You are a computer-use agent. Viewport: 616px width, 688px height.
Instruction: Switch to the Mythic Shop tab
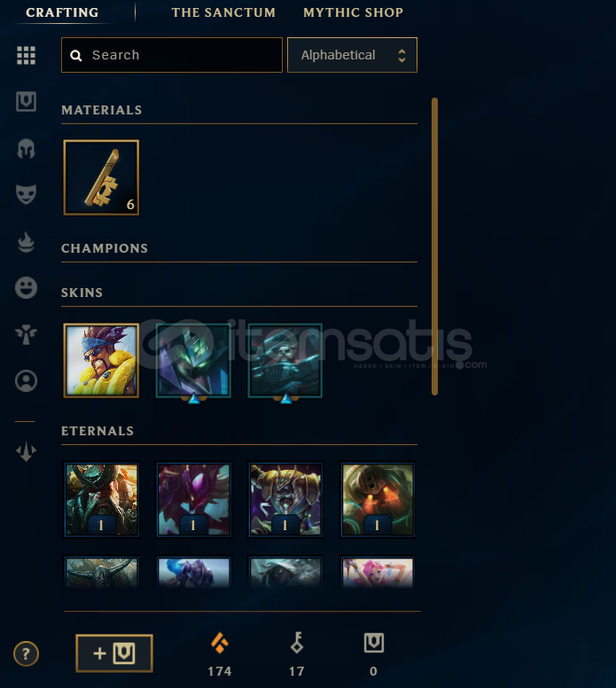click(353, 12)
